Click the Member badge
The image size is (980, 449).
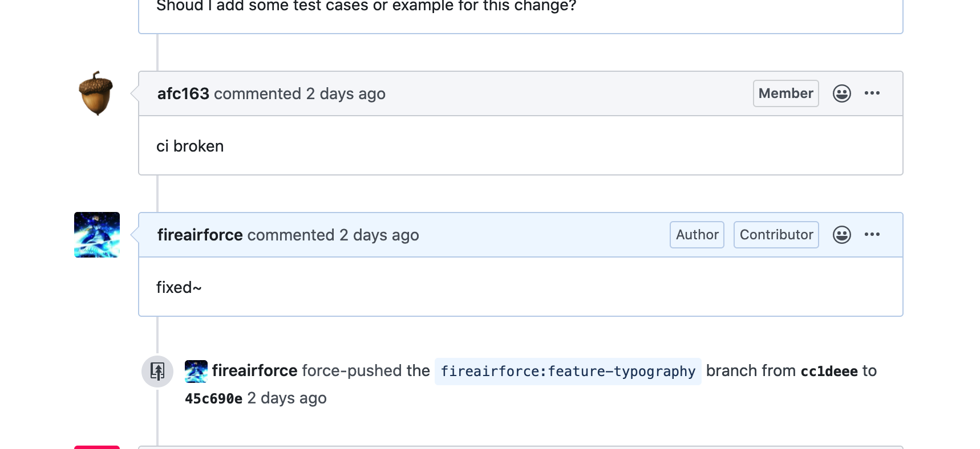(785, 93)
